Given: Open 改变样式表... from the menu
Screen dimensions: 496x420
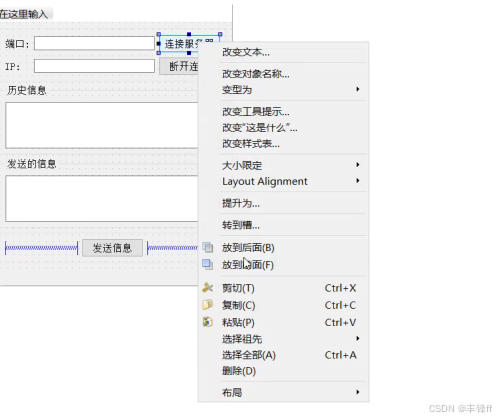Looking at the screenshot, I should (284, 144).
